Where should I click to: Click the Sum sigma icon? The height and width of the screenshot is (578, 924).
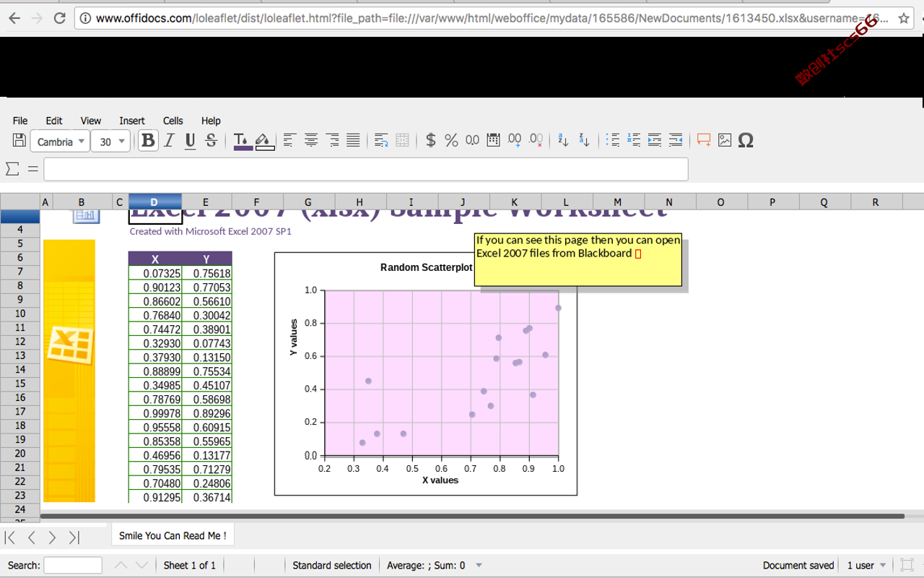point(12,168)
